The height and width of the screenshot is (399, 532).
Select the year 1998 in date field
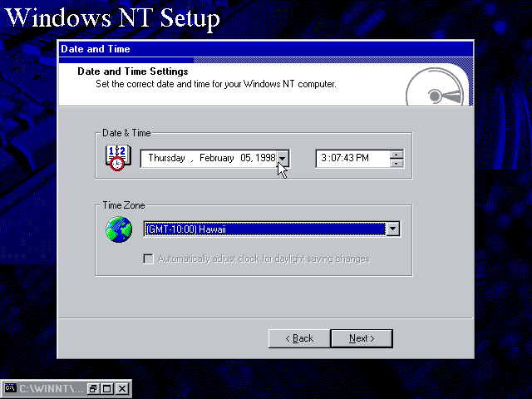(x=265, y=158)
